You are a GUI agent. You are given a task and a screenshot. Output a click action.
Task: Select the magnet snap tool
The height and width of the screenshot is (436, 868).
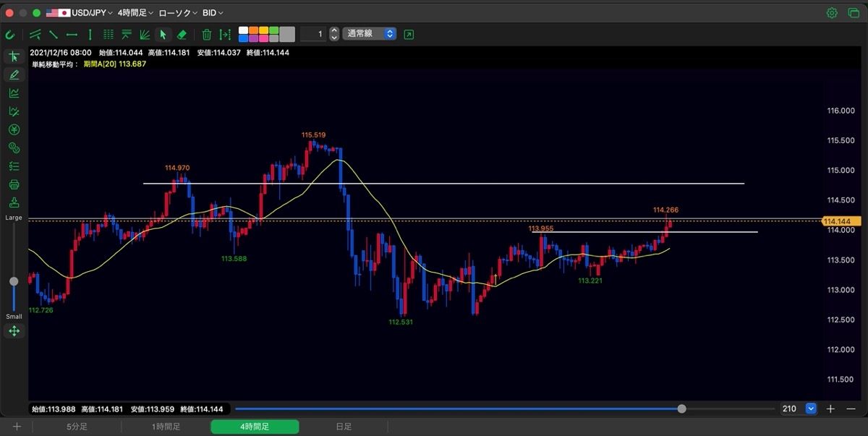pos(10,34)
